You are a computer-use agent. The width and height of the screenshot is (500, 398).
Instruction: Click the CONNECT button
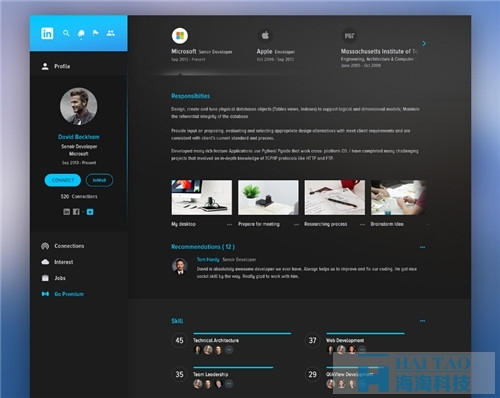63,180
